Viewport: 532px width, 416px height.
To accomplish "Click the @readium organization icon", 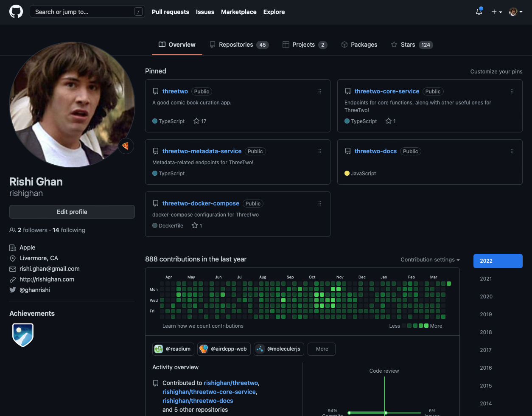I will [x=159, y=349].
